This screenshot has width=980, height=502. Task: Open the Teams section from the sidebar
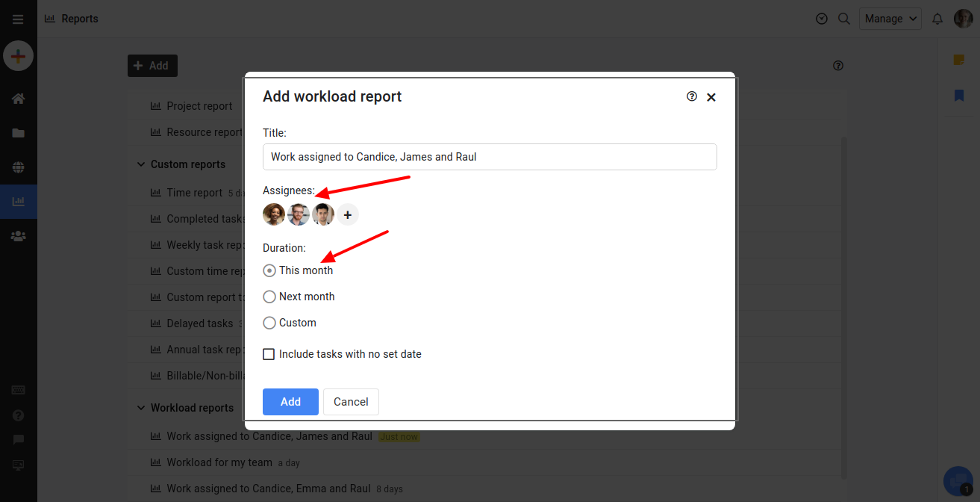[x=18, y=235]
